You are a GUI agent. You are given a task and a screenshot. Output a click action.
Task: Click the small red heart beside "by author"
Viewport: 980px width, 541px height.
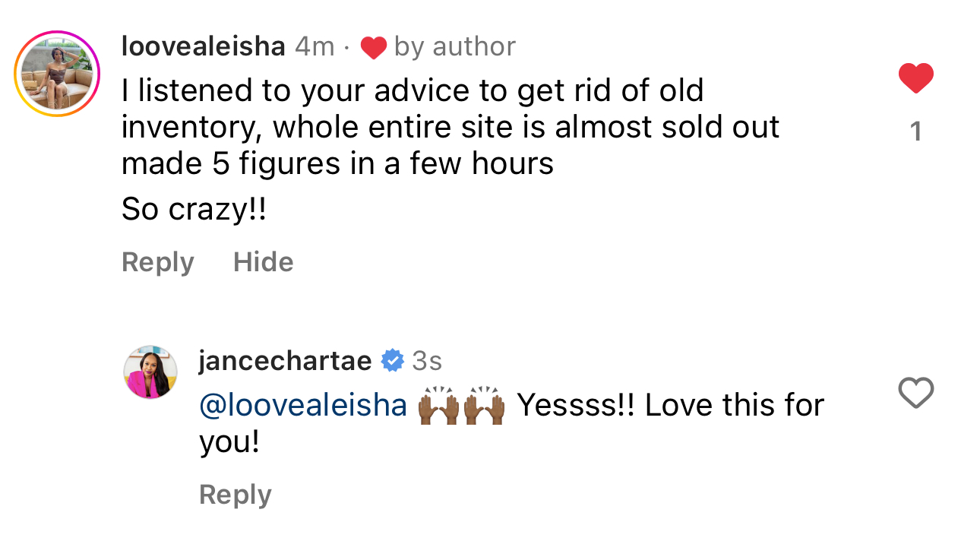373,48
